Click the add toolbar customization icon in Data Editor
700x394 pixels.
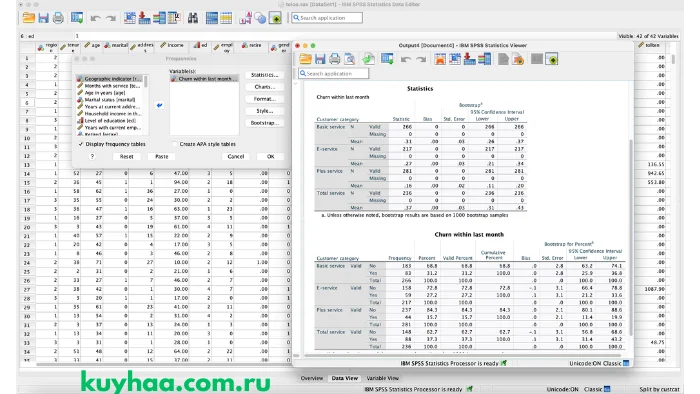pyautogui.click(x=275, y=18)
